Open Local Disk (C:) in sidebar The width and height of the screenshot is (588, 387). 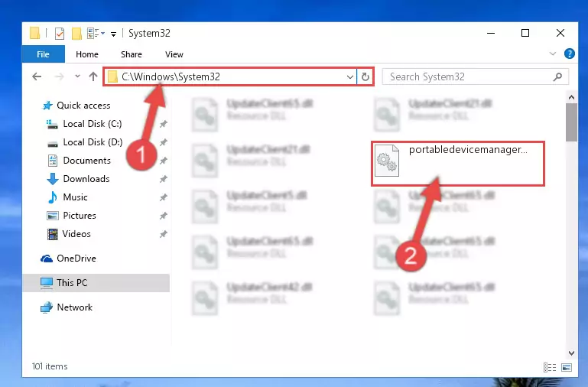pyautogui.click(x=93, y=124)
